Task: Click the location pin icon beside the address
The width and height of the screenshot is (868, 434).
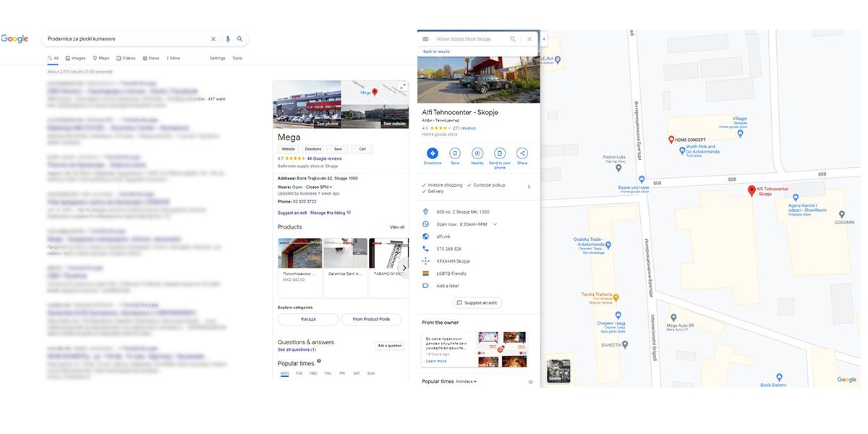Action: coord(426,212)
